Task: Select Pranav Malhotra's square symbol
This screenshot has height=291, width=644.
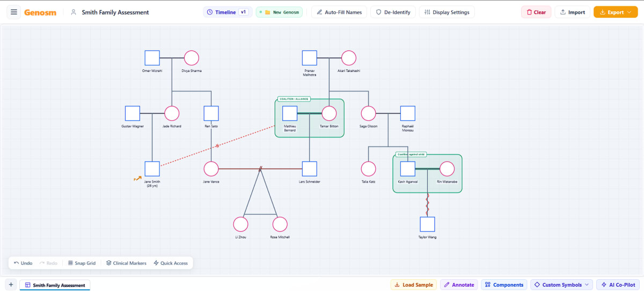Action: pyautogui.click(x=310, y=58)
